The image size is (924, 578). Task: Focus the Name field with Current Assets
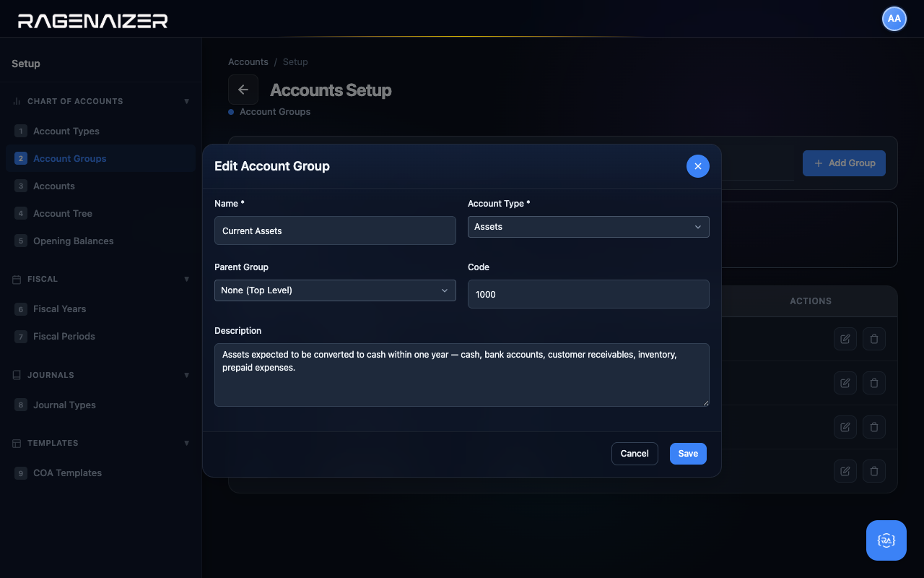335,230
